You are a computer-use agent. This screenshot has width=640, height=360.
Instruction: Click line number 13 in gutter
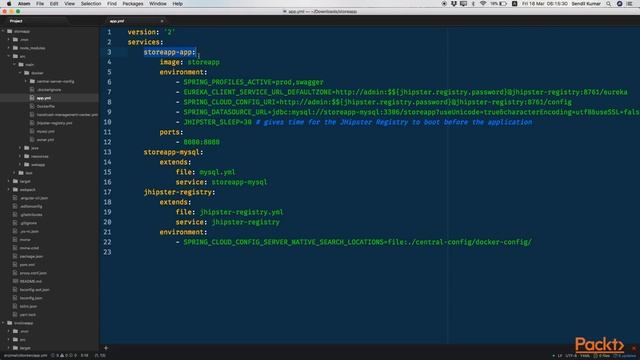(x=107, y=152)
